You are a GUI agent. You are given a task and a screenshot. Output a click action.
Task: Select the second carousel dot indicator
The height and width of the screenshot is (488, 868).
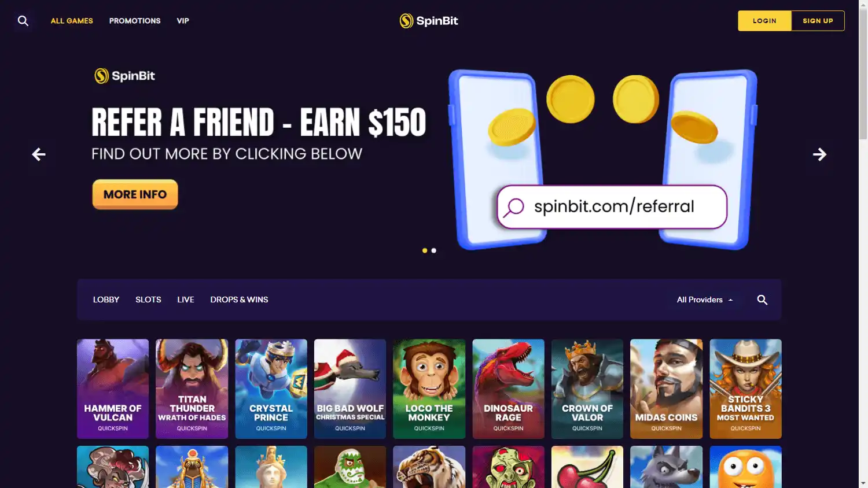pos(434,250)
